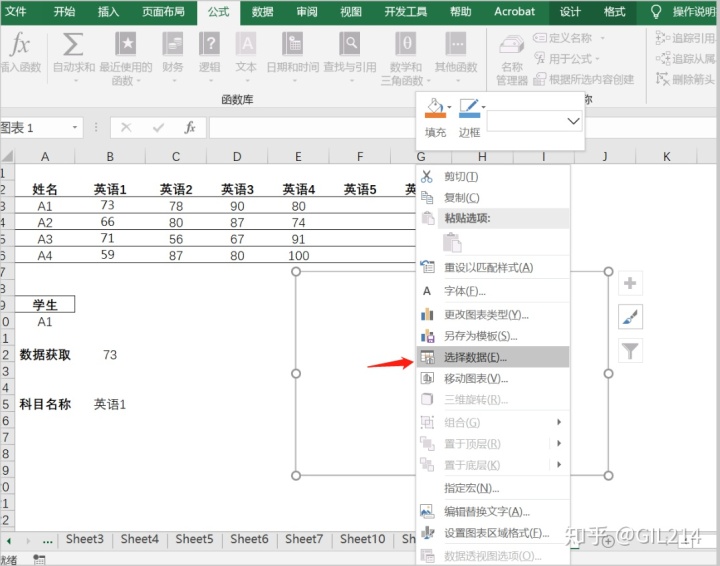The image size is (720, 566).
Task: Switch to the Home ribbon tab
Action: [64, 11]
